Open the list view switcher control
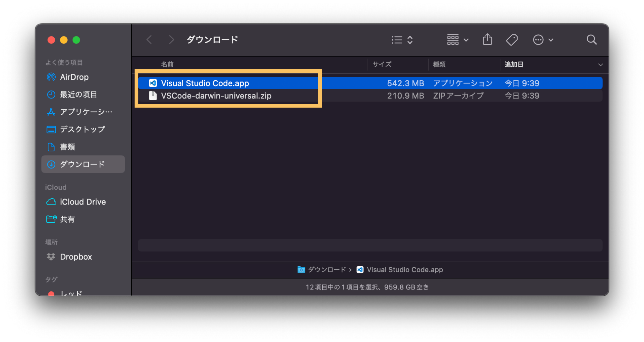Screen dimensions: 644x342 402,40
